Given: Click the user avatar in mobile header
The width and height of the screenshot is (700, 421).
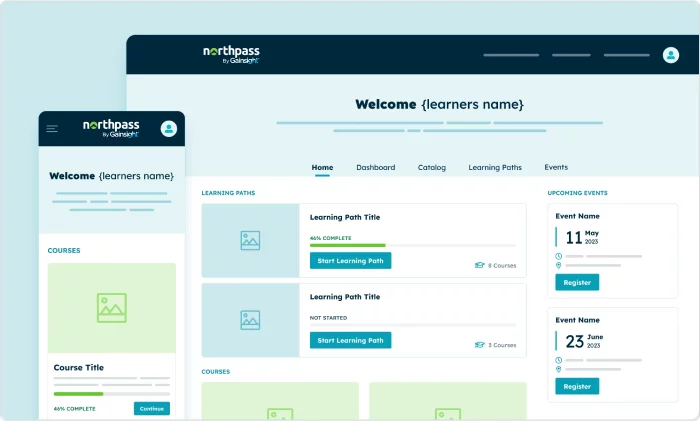Looking at the screenshot, I should pyautogui.click(x=169, y=129).
